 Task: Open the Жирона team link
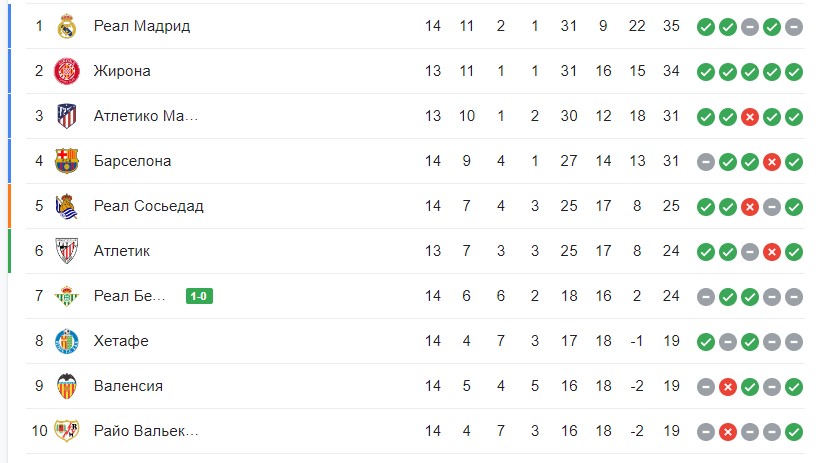pyautogui.click(x=122, y=71)
